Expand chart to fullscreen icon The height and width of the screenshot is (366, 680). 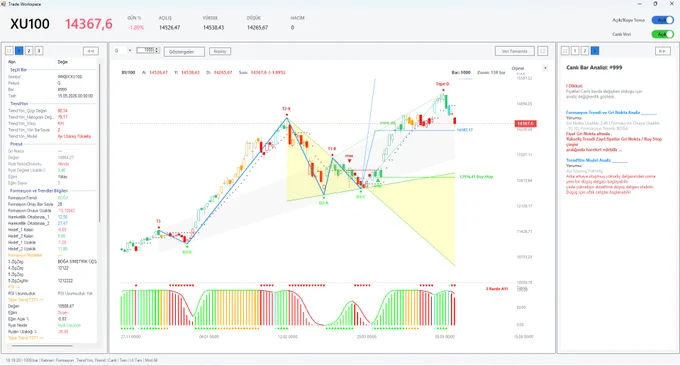[x=543, y=51]
